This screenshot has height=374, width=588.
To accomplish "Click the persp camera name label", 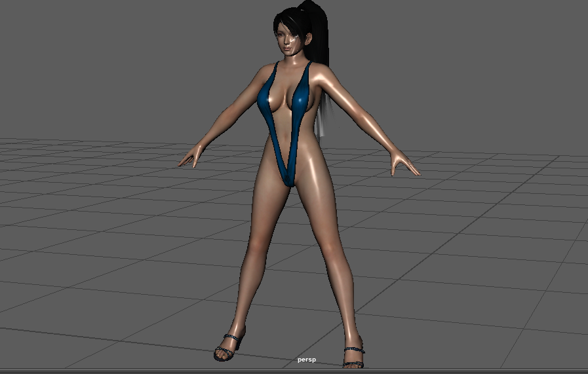I will pyautogui.click(x=306, y=360).
